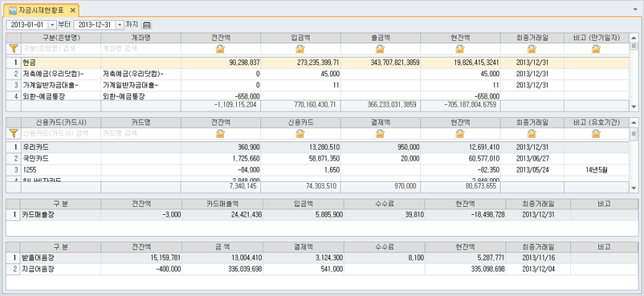Click the 비고 (유효기간) filter icon
Viewport: 644px width, 296px height.
596,133
